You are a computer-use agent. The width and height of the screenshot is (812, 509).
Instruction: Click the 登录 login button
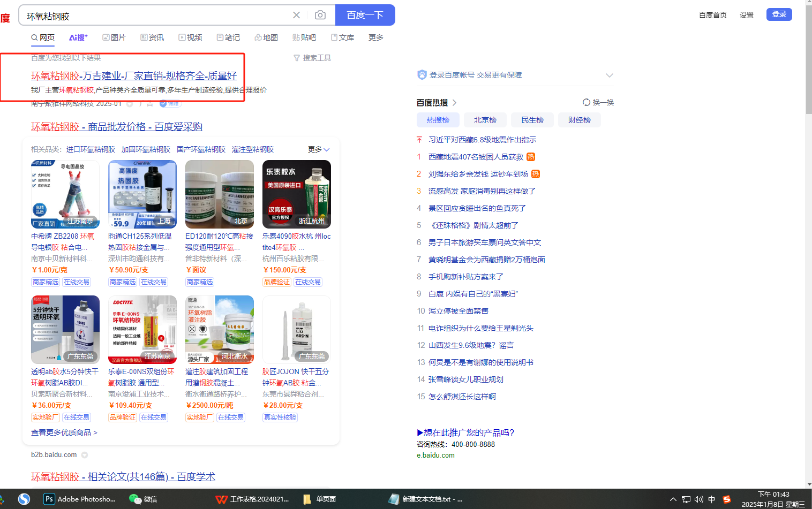point(779,14)
